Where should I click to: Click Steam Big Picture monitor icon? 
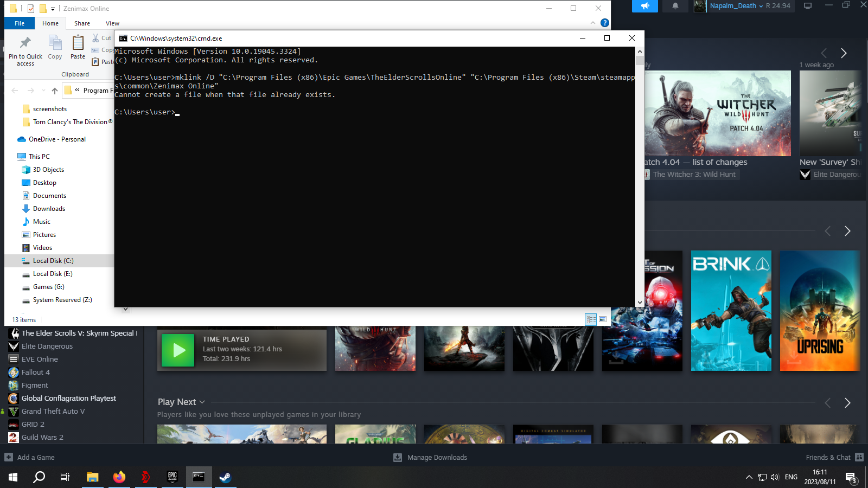[x=808, y=6]
